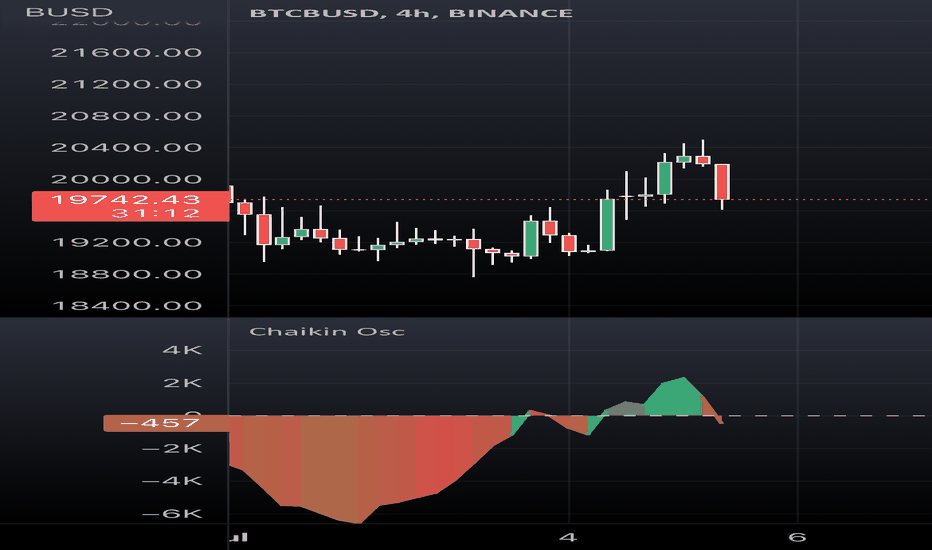This screenshot has width=932, height=550.
Task: Click the small bars icon at bottom left
Action: point(238,538)
